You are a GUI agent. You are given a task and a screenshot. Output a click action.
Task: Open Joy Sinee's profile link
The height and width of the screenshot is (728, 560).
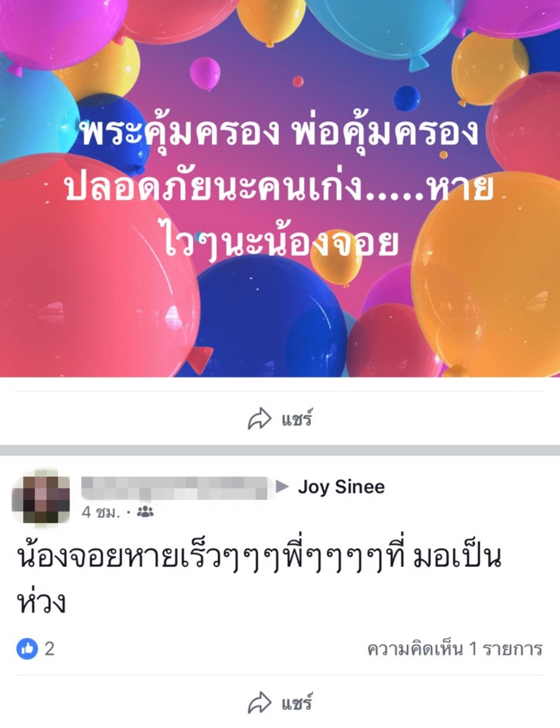coord(341,487)
